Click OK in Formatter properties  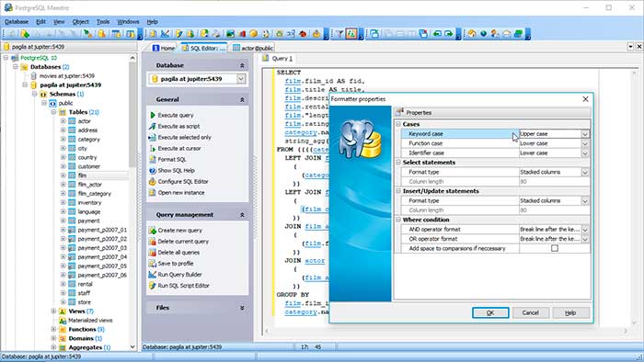click(x=490, y=312)
